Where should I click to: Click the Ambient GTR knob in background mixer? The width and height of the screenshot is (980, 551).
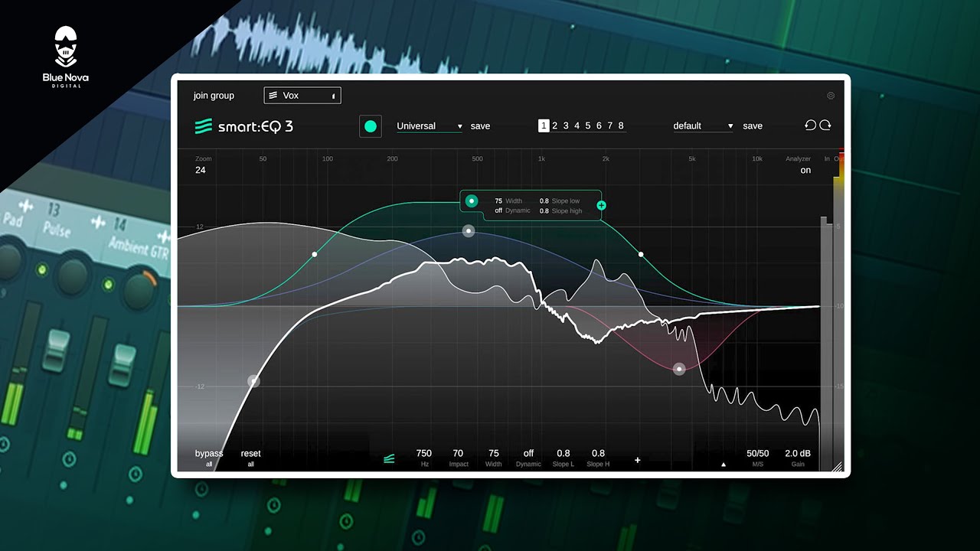139,290
